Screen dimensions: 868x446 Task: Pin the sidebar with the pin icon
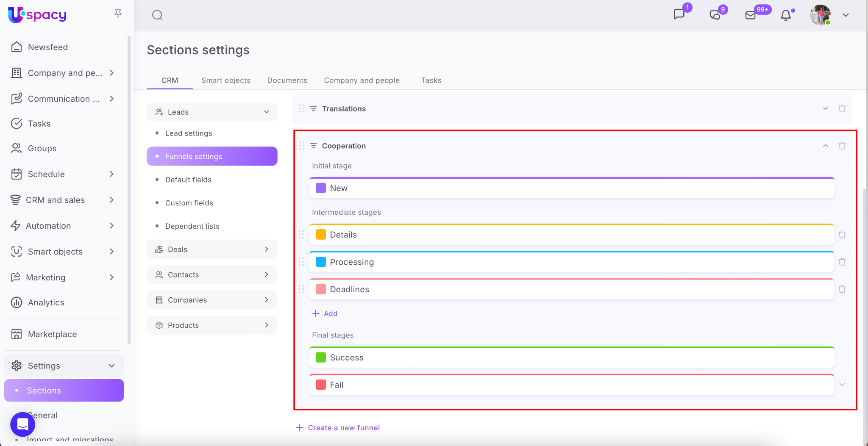[x=118, y=14]
